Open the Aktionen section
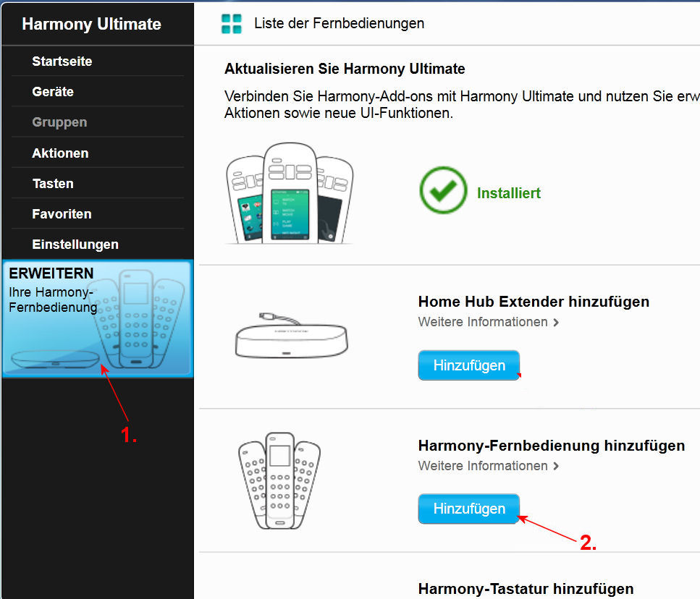Screen dimensions: 700x599 pos(60,153)
